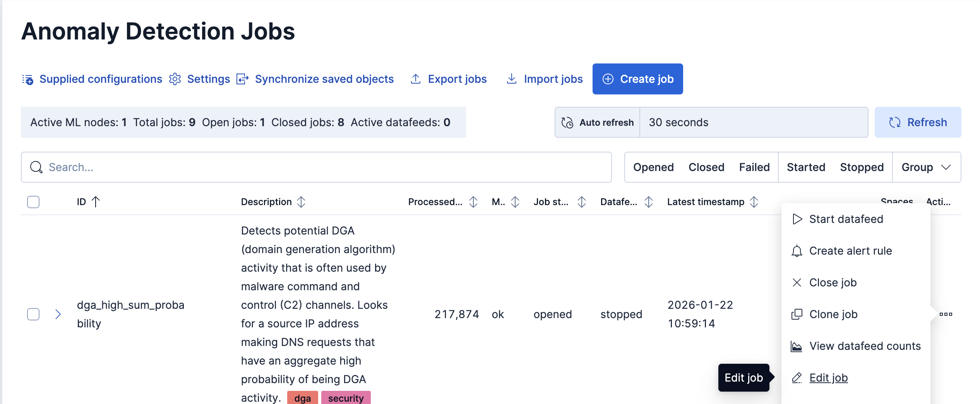This screenshot has height=404, width=980.
Task: Click the Start datafeed play icon
Action: (x=797, y=219)
